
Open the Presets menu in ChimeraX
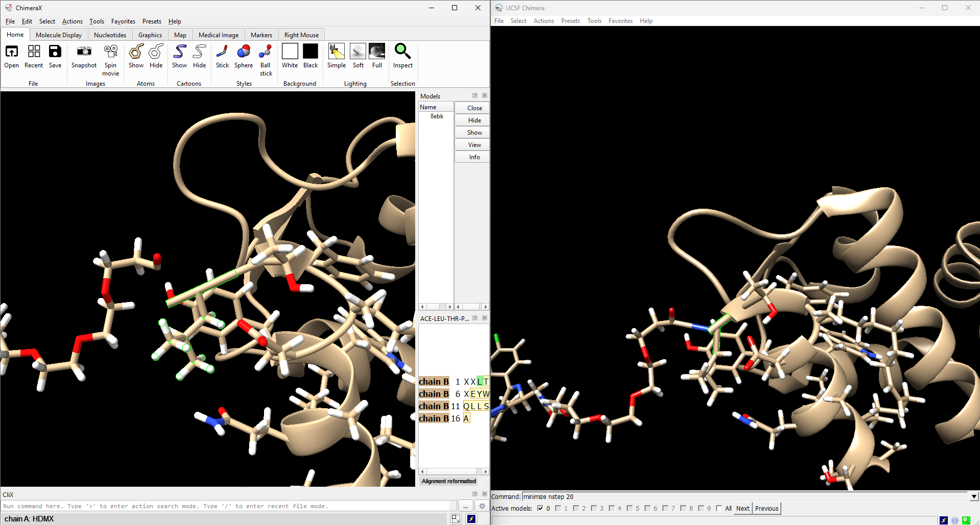[x=152, y=21]
